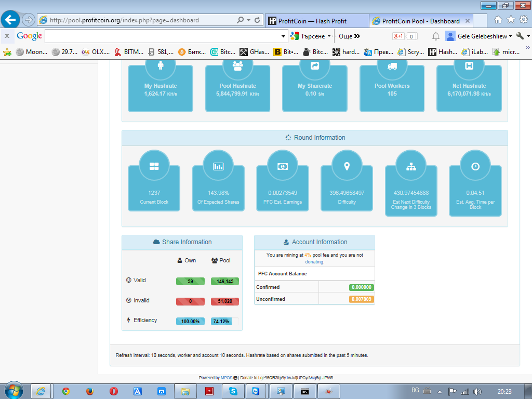Viewport: 532px width, 399px height.
Task: Click the Net Hashrate H icon
Action: [469, 65]
